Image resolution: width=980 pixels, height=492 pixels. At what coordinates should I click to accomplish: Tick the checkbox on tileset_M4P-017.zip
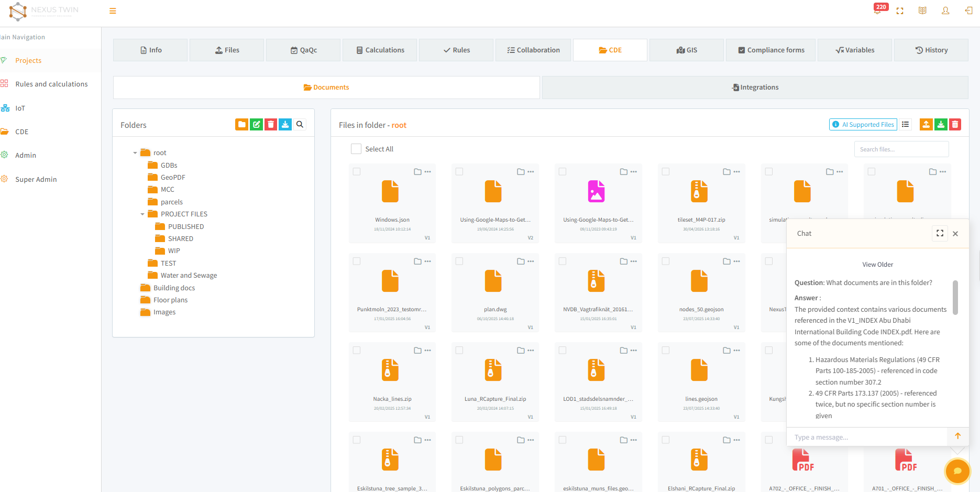[x=666, y=171]
